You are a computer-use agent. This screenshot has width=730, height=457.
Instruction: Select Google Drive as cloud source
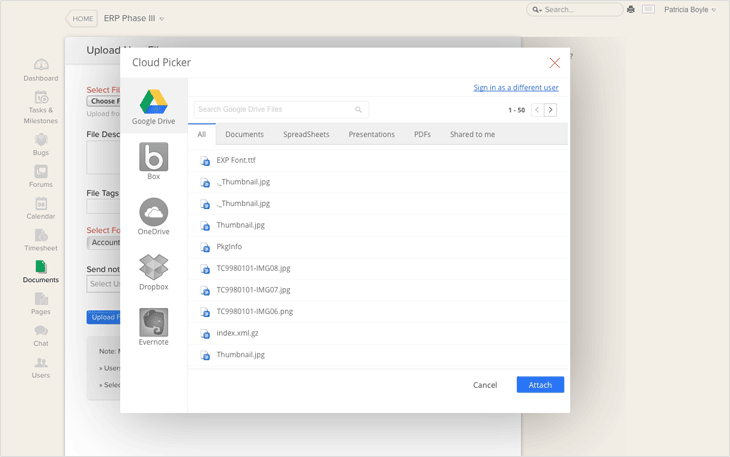point(153,106)
